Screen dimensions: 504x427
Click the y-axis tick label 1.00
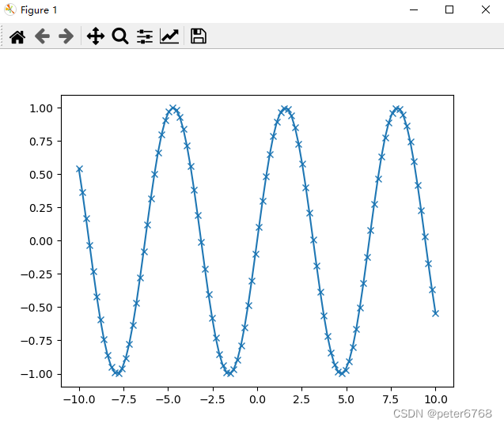(x=41, y=108)
